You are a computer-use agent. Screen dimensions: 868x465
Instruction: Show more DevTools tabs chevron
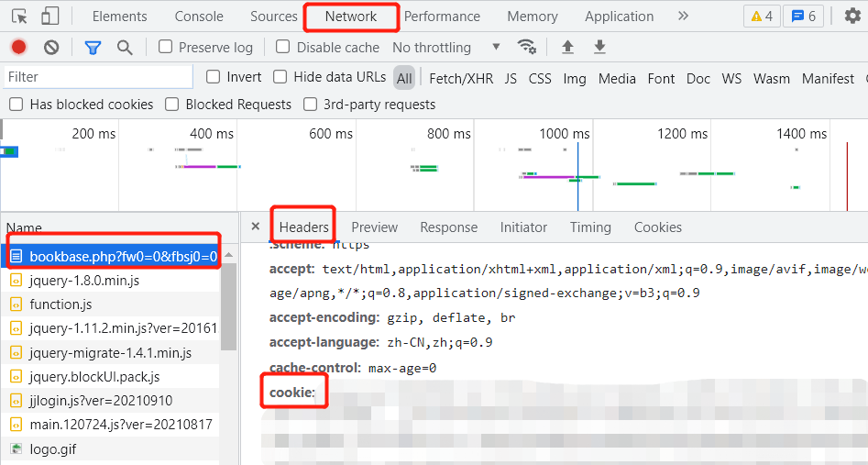(x=683, y=17)
